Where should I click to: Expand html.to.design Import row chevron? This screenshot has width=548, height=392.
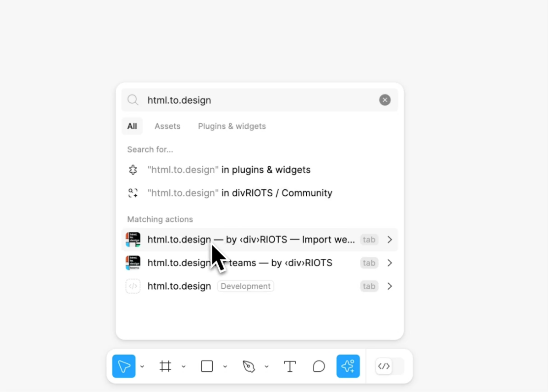389,240
